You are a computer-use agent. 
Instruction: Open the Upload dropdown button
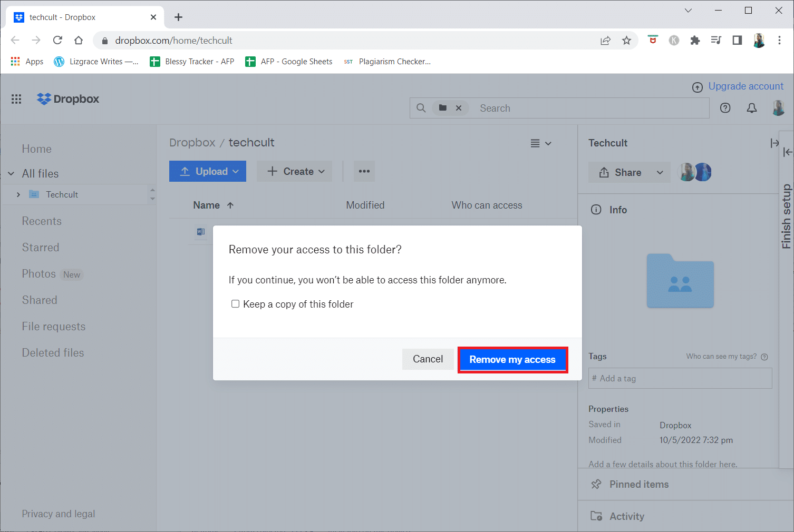(208, 171)
